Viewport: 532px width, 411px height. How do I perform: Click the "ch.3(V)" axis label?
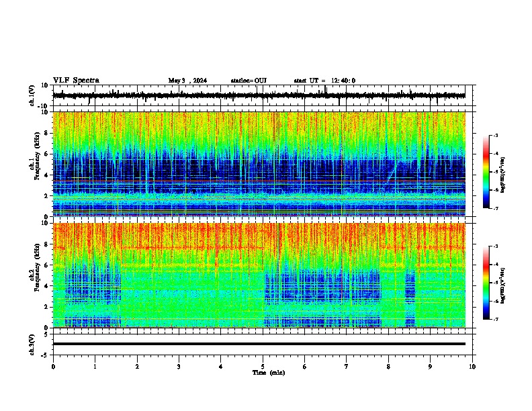[32, 345]
